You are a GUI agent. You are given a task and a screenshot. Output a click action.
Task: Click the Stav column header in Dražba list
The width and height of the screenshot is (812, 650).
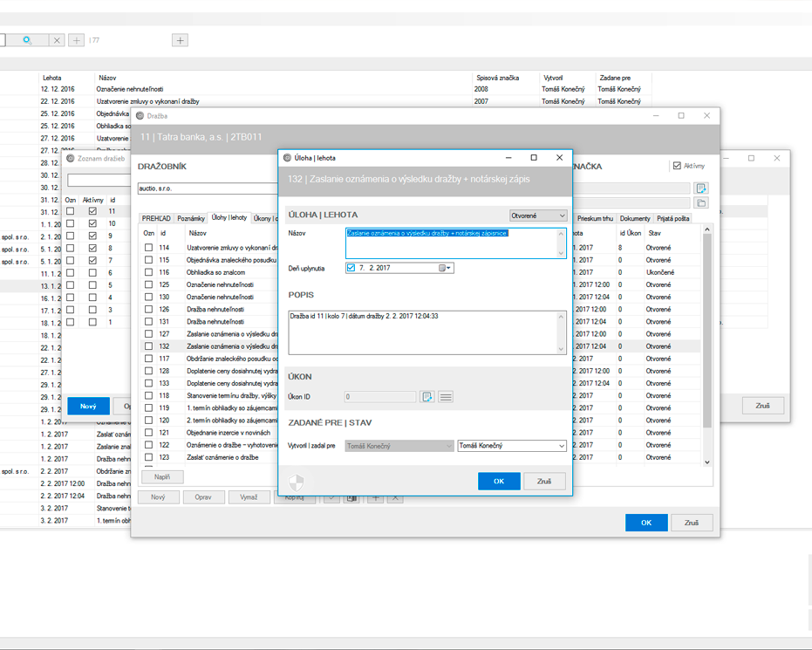(654, 233)
